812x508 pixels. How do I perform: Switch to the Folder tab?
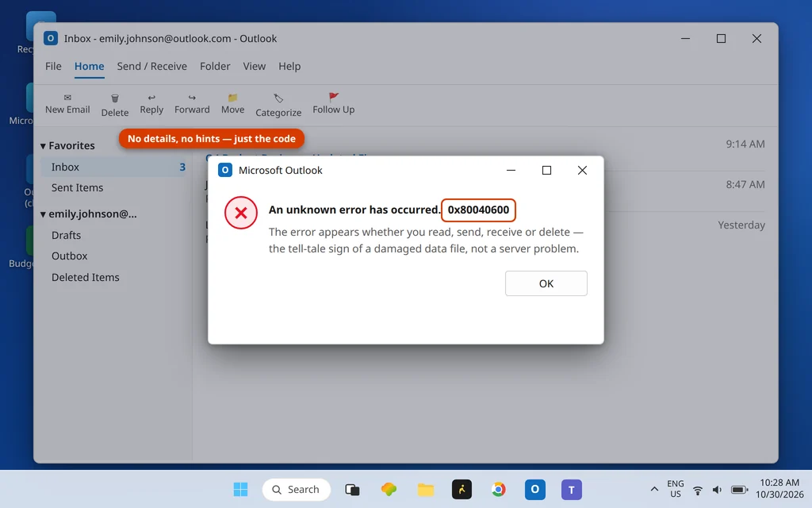(x=215, y=67)
